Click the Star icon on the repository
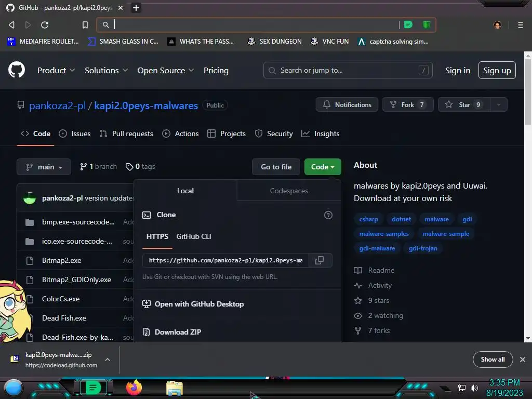532x399 pixels. pos(448,104)
